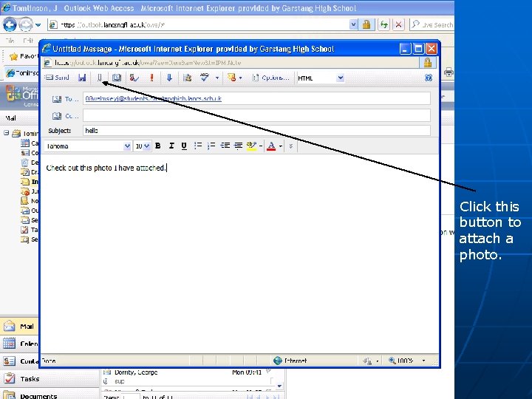The height and width of the screenshot is (399, 532).
Task: Click the Favorites star in background browser
Action: point(13,56)
